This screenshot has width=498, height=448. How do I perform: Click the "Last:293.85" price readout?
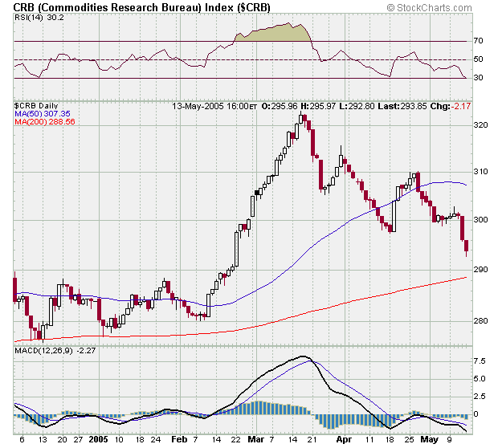[402, 106]
